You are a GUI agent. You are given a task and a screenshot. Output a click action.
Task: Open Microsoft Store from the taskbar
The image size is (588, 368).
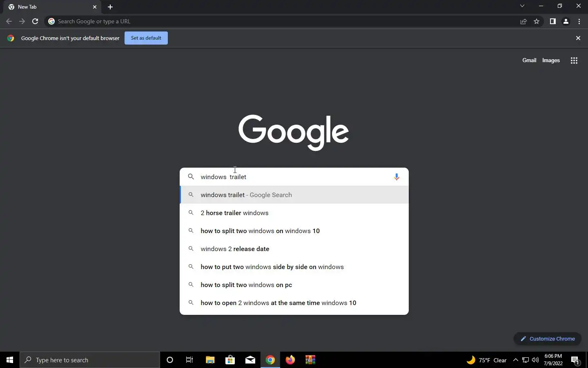[230, 360]
